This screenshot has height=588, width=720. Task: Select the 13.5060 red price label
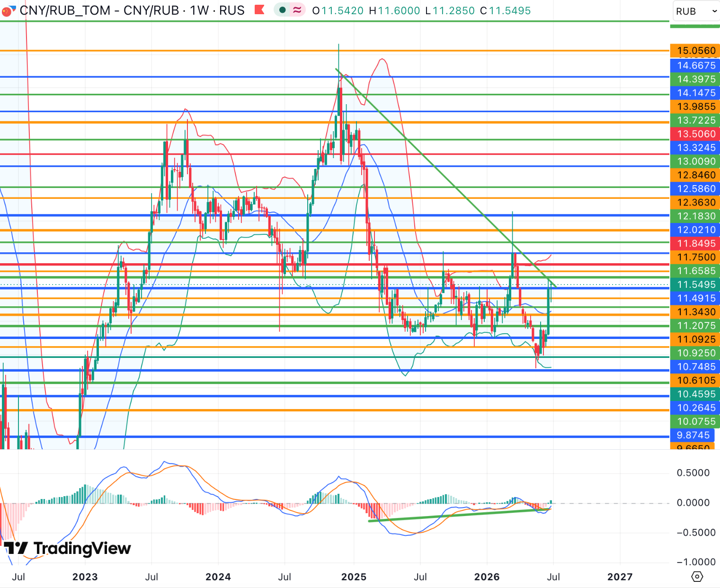(695, 134)
